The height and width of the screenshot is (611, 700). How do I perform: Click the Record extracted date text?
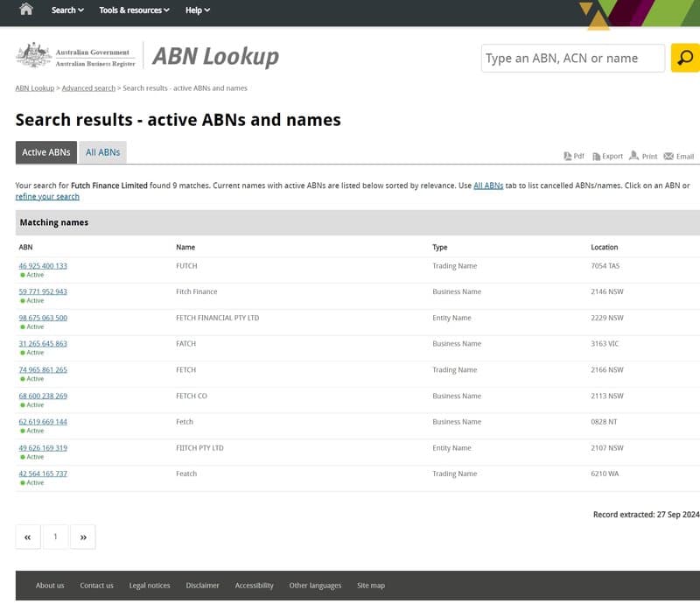click(x=646, y=515)
